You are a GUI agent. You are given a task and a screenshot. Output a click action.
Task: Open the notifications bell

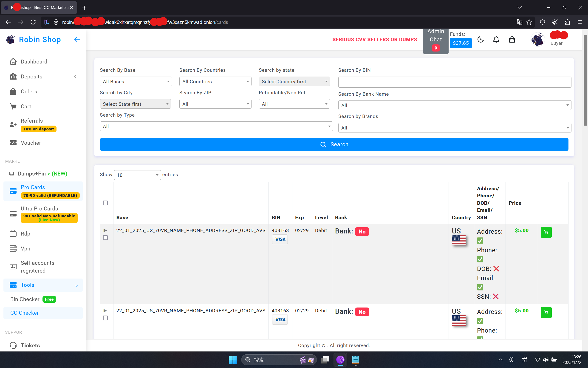click(496, 39)
